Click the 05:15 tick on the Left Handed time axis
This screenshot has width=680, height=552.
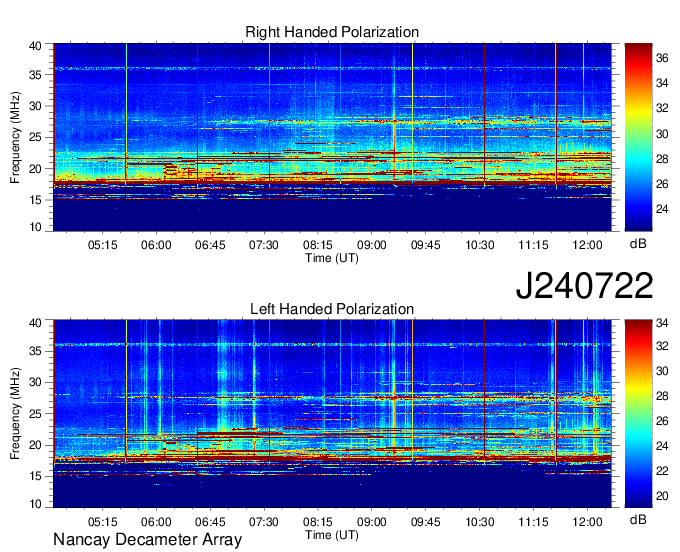[x=102, y=522]
